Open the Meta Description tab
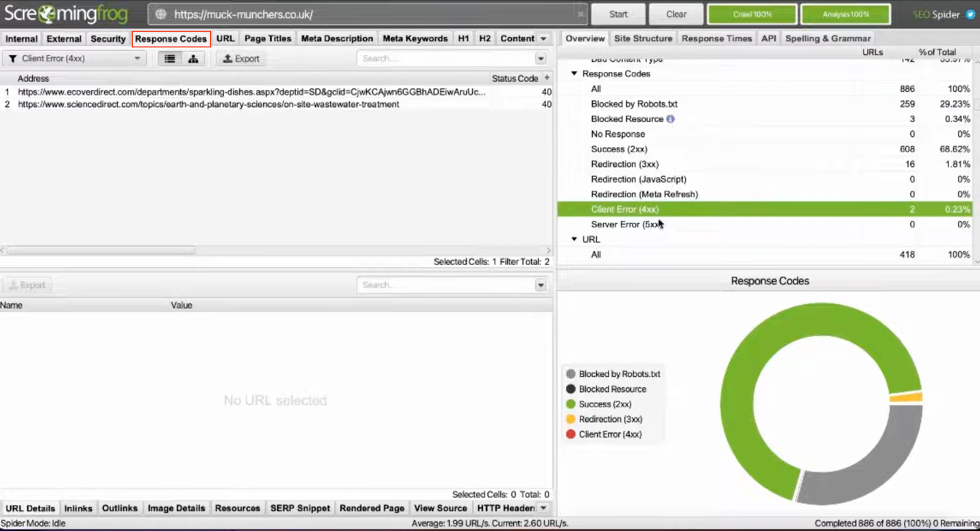Screen dimensions: 980x531 coord(337,39)
